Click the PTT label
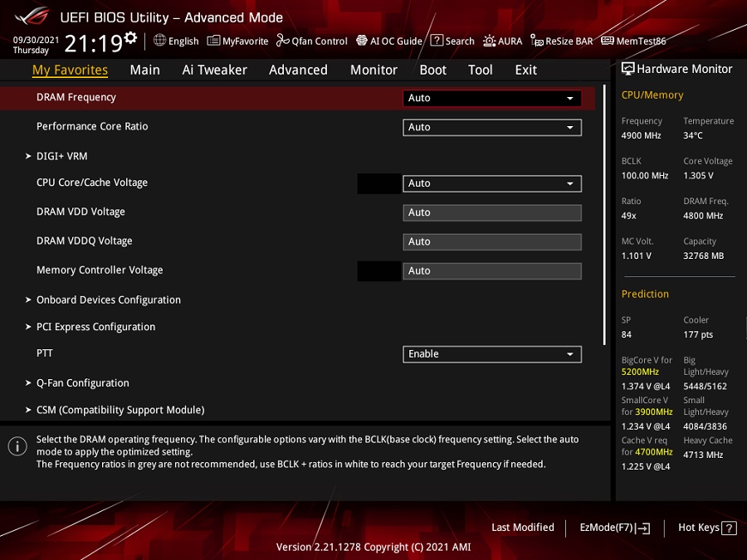Screen dimensions: 747x560 (x=45, y=353)
